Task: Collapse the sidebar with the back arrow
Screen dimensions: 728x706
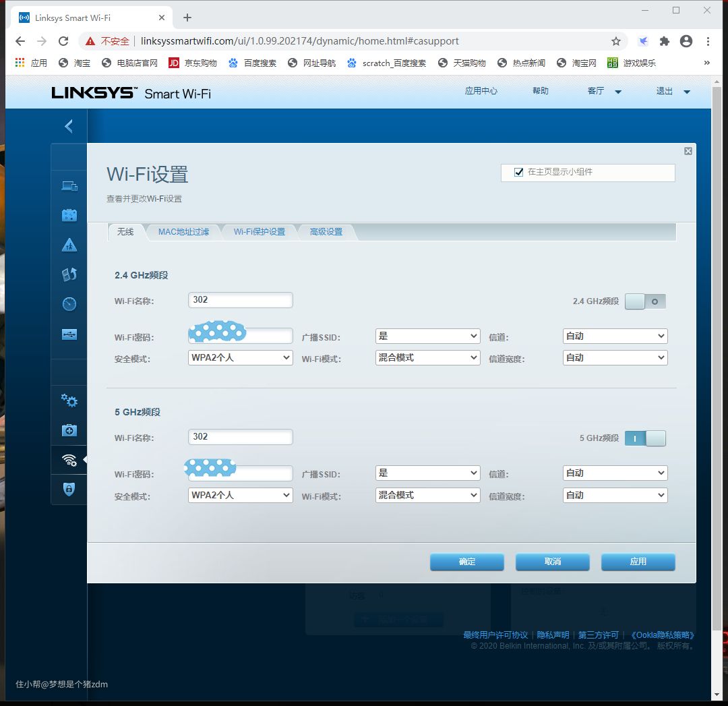Action: click(69, 126)
